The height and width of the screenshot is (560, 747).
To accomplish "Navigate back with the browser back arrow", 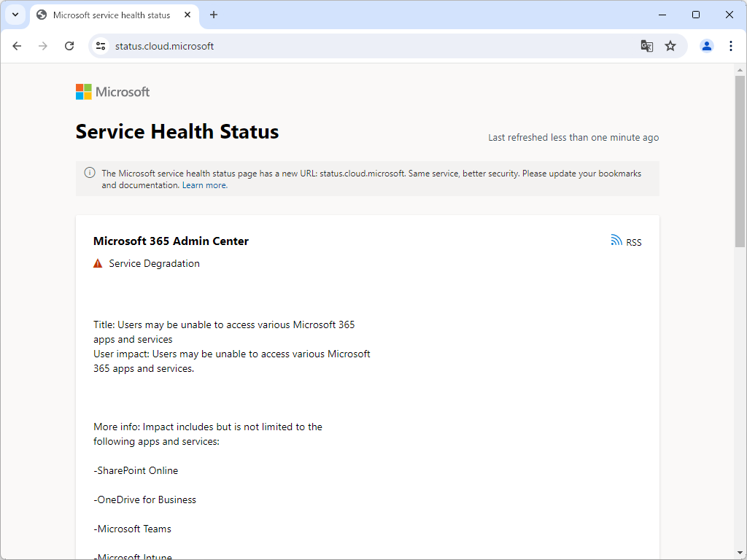I will 17,45.
